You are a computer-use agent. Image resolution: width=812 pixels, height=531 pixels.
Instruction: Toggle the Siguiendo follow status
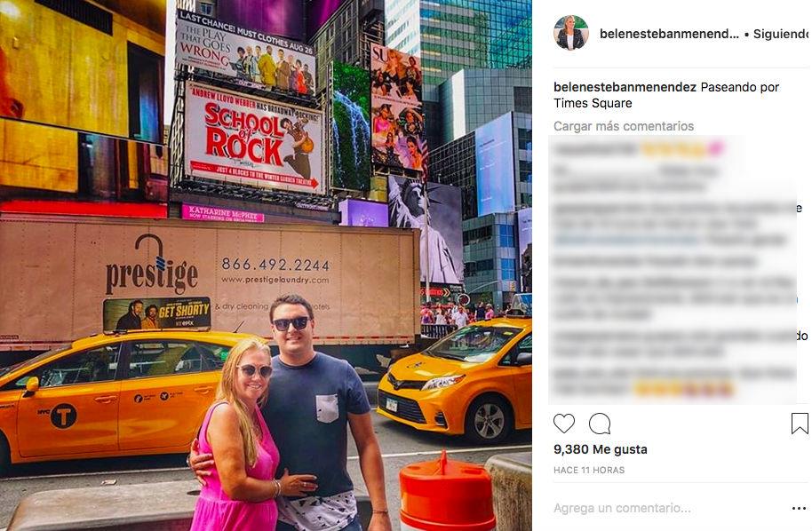pos(780,34)
